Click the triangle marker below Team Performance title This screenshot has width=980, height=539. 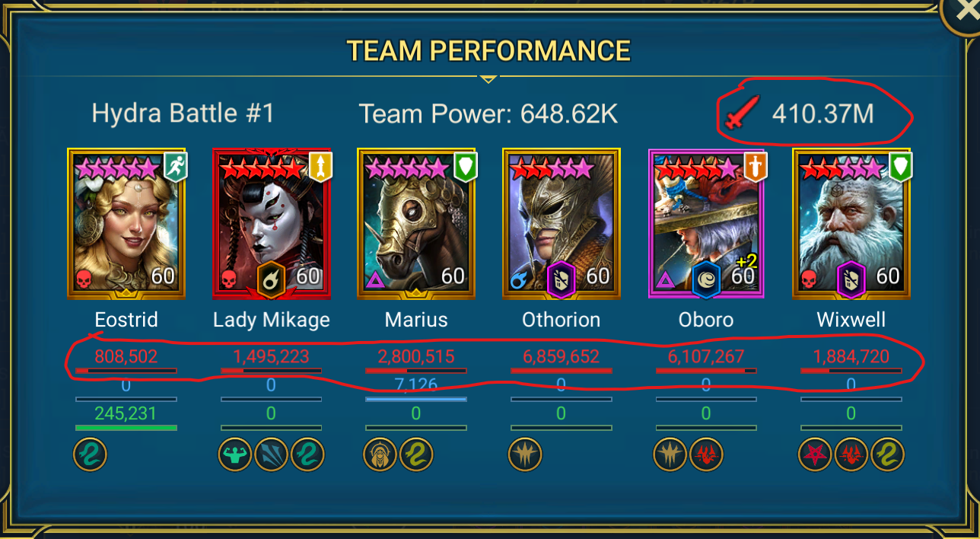488,79
